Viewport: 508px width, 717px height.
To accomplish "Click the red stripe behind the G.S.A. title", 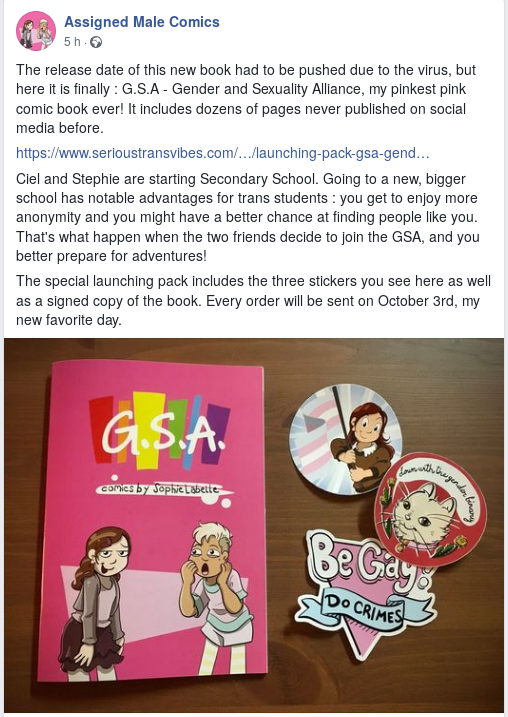I will pos(101,427).
